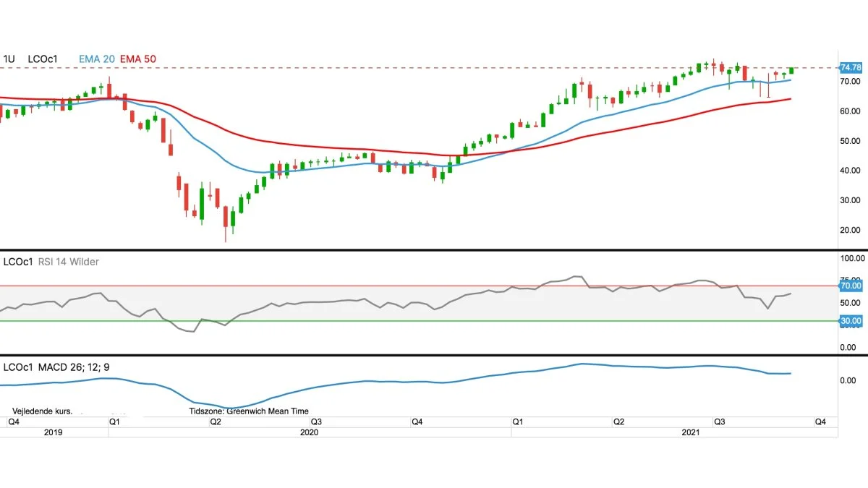Click 100.00 on the RSI axis
The height and width of the screenshot is (488, 868).
tap(851, 258)
